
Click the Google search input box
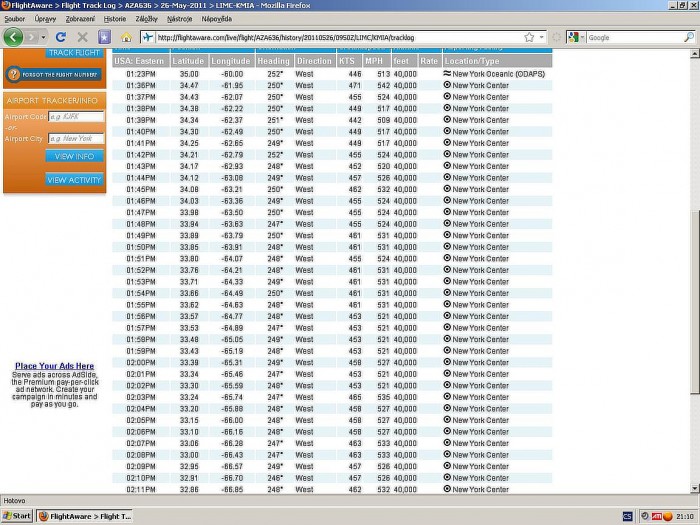[x=635, y=38]
